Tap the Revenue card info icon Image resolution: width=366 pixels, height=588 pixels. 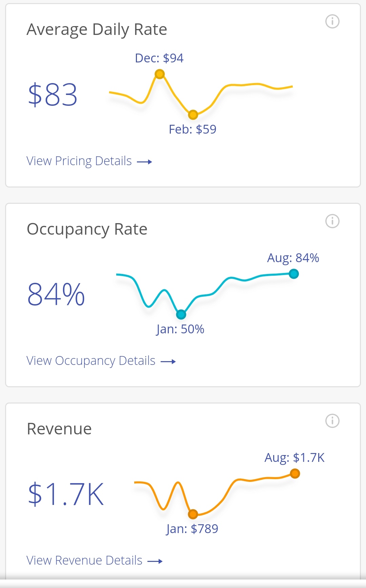(332, 421)
